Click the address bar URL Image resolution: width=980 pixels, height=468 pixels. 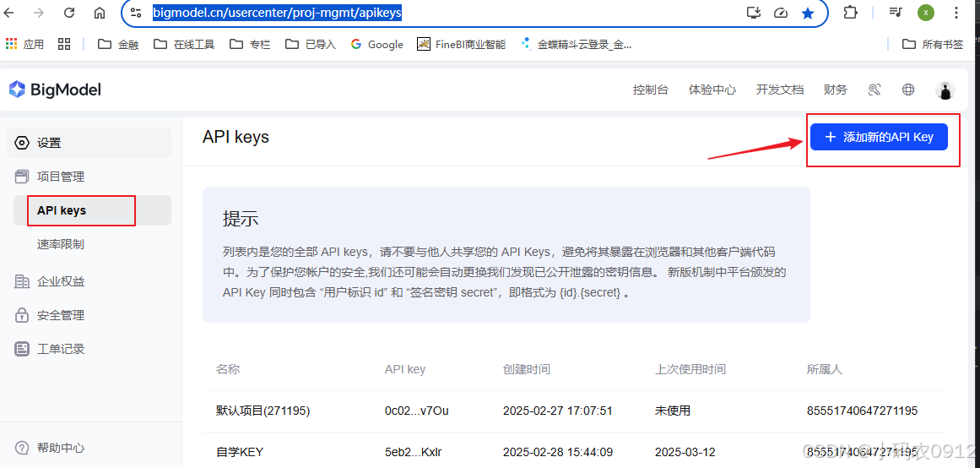point(277,13)
